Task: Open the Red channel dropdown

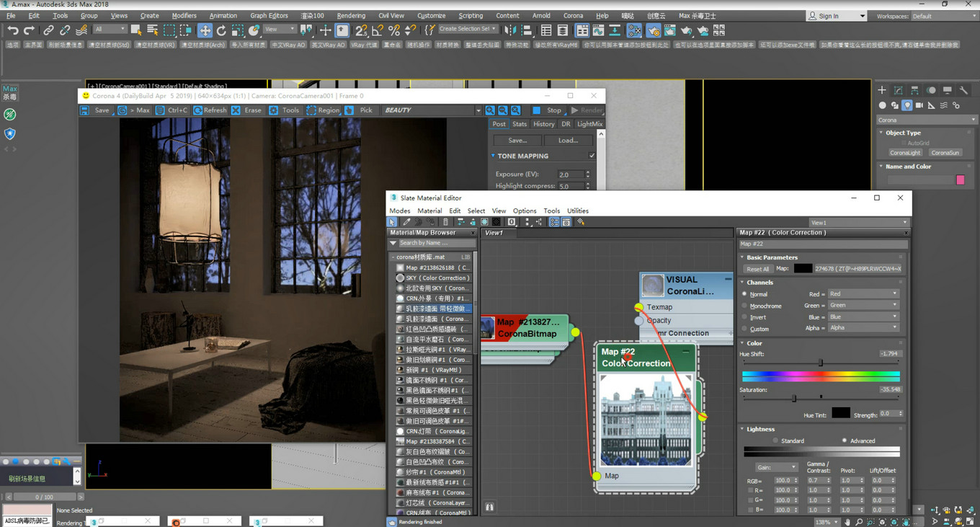Action: (863, 294)
